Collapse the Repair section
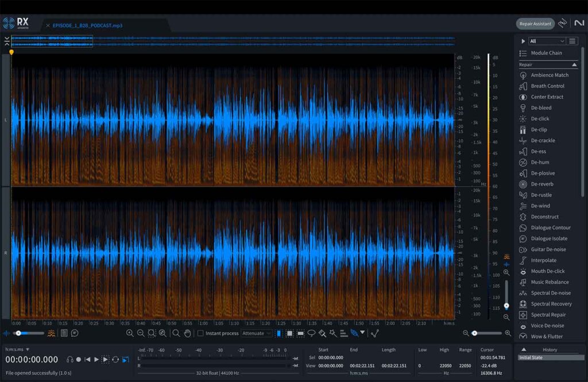Image resolution: width=588 pixels, height=382 pixels. coord(574,65)
